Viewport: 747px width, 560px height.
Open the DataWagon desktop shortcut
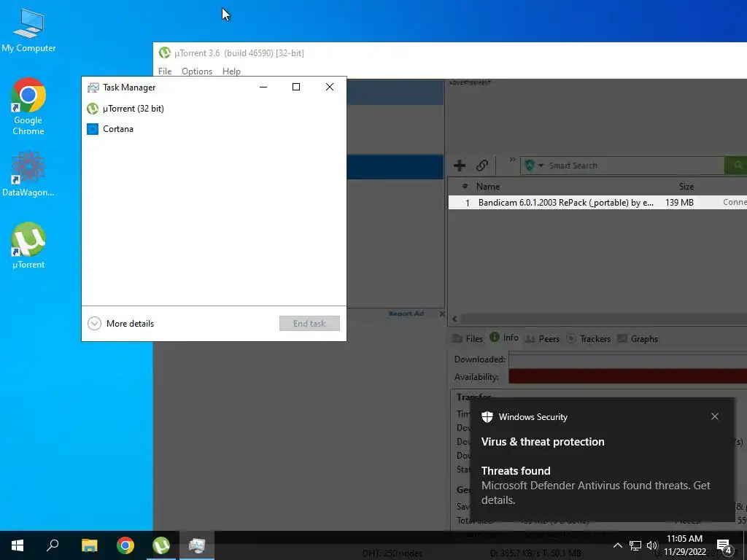pos(28,174)
